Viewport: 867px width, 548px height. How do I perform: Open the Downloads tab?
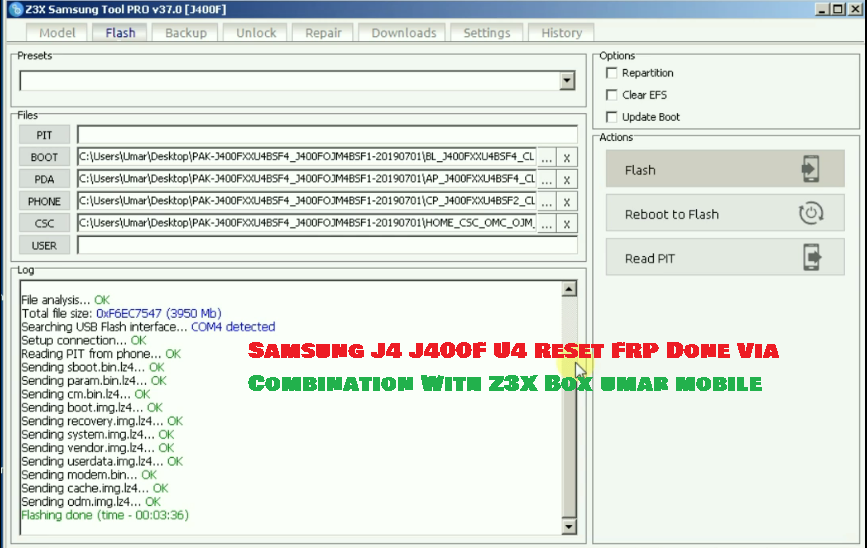pos(404,33)
